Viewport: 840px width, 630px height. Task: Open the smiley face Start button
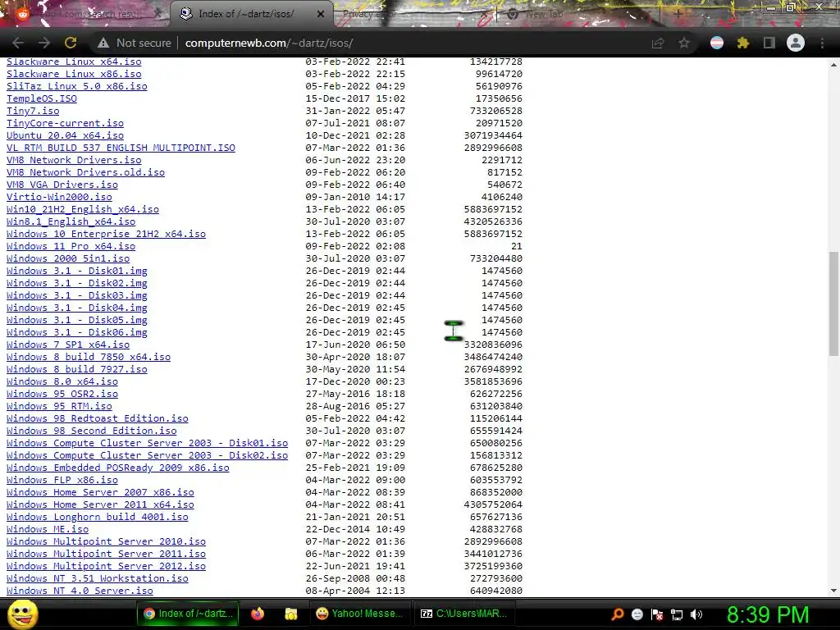pos(22,614)
